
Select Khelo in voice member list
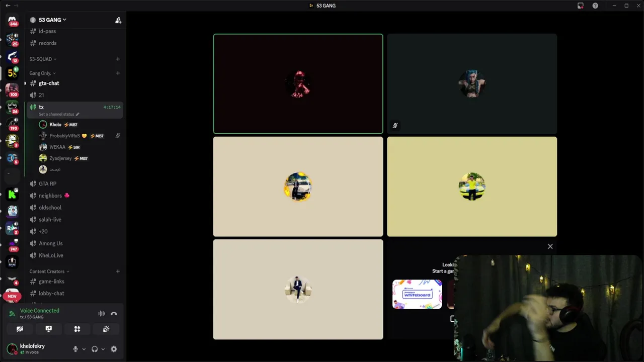[x=79, y=125]
